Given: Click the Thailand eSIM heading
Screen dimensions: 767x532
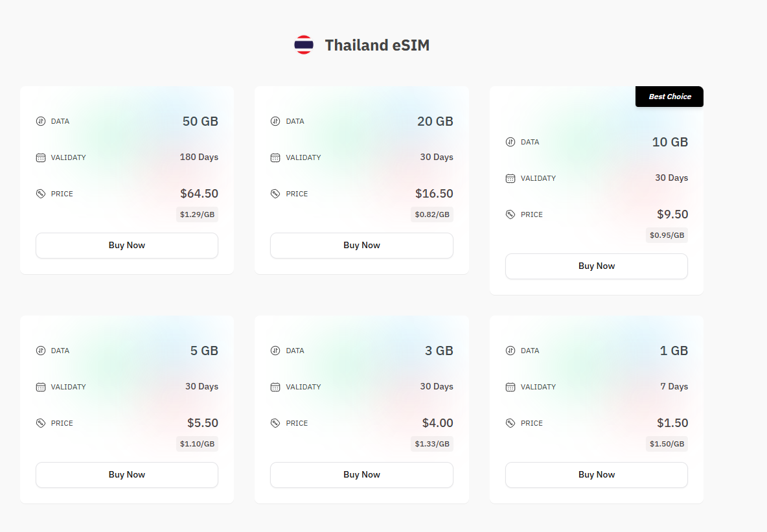Looking at the screenshot, I should (x=377, y=45).
